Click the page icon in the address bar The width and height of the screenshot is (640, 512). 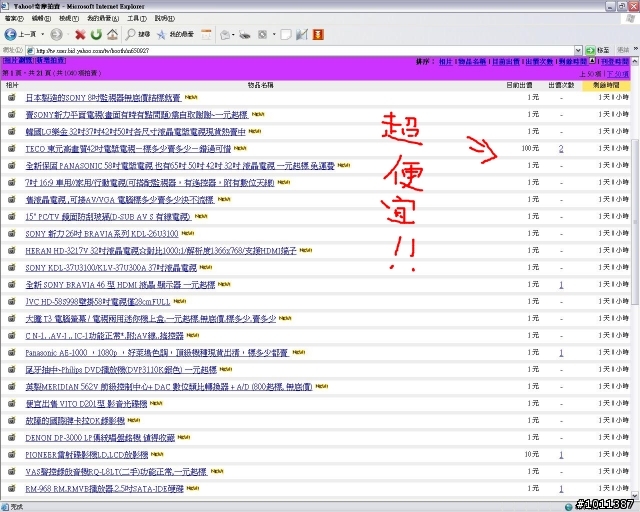(x=31, y=51)
